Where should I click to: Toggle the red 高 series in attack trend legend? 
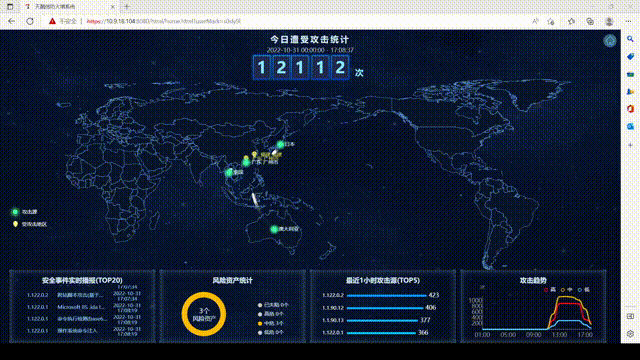[550, 289]
